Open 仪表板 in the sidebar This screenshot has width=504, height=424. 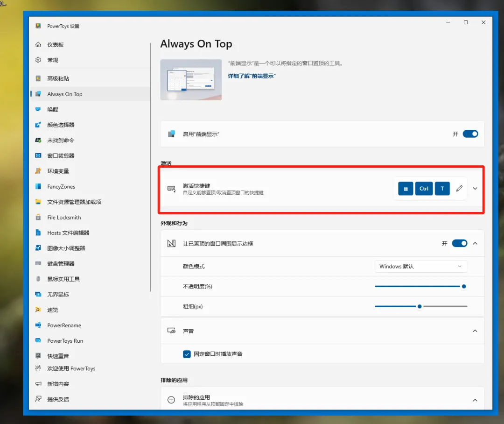click(90, 44)
